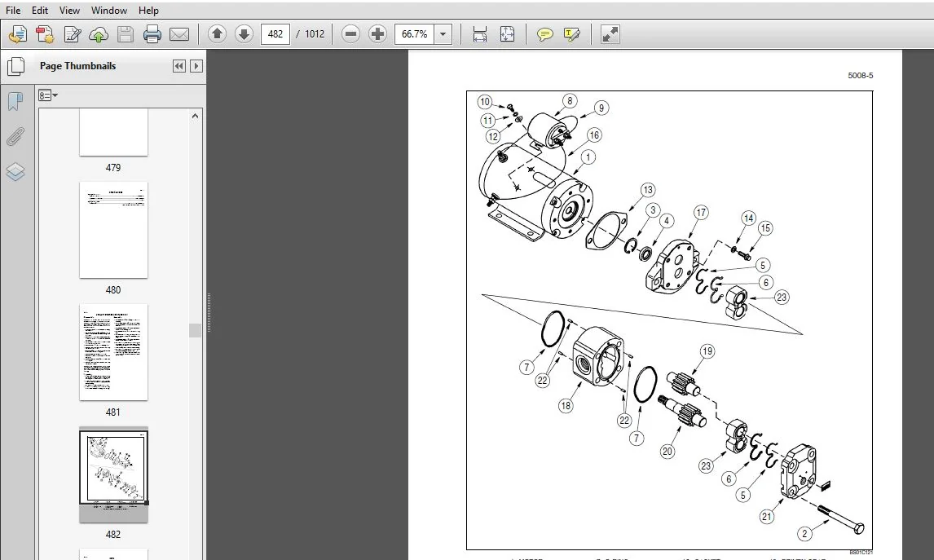Open the File menu
Image resolution: width=934 pixels, height=560 pixels.
[13, 10]
